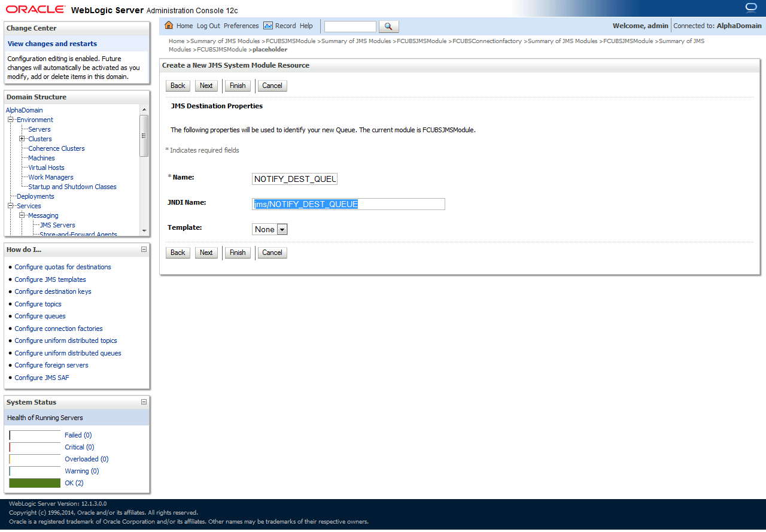This screenshot has width=766, height=532.
Task: Select Work Managers tree item
Action: [51, 177]
